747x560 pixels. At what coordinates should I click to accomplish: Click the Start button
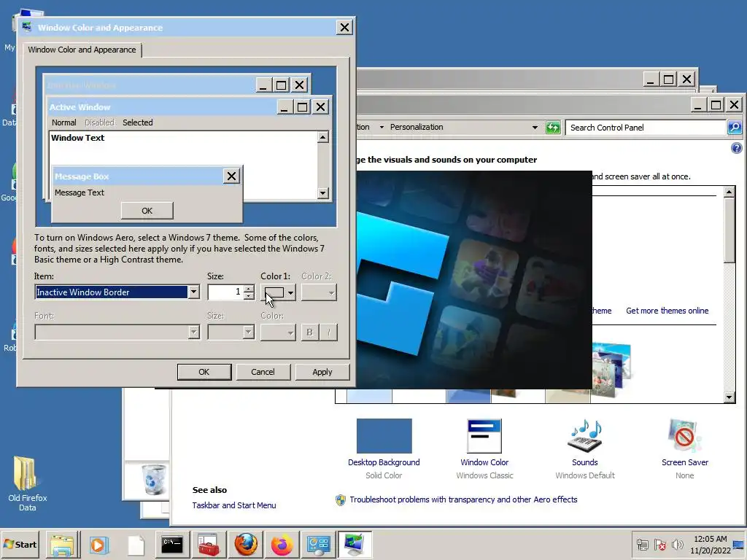20,544
